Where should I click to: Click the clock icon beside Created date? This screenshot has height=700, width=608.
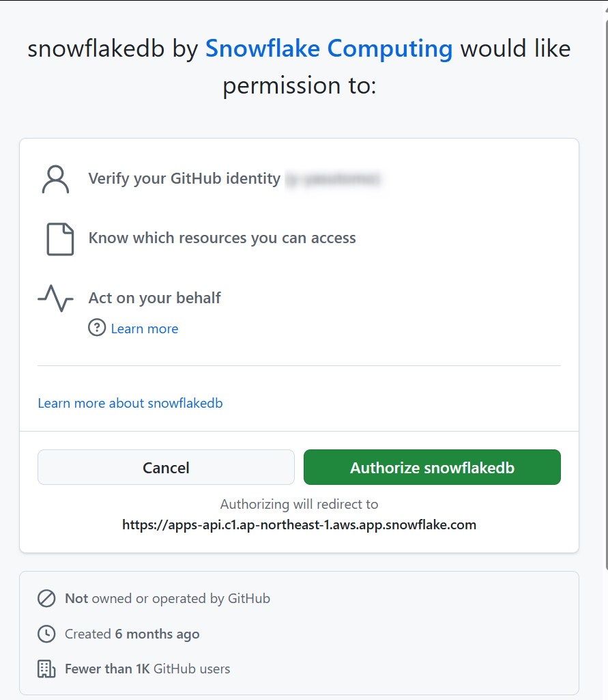coord(46,634)
